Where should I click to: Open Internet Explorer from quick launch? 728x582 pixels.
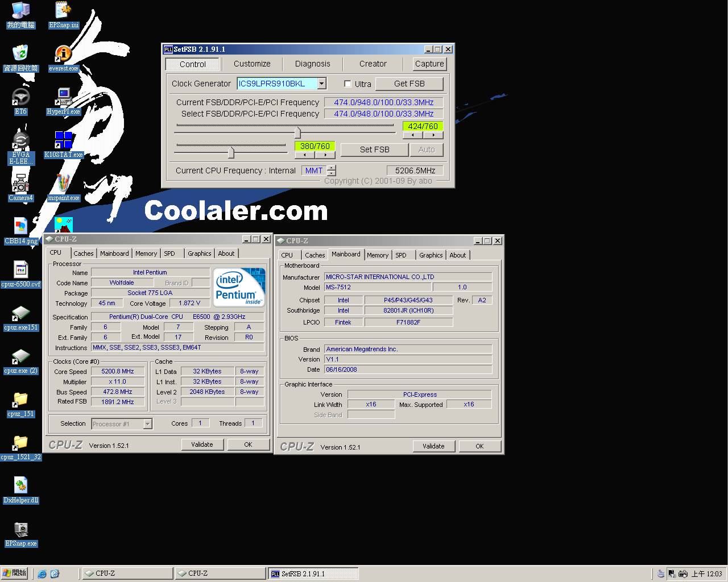tap(42, 573)
